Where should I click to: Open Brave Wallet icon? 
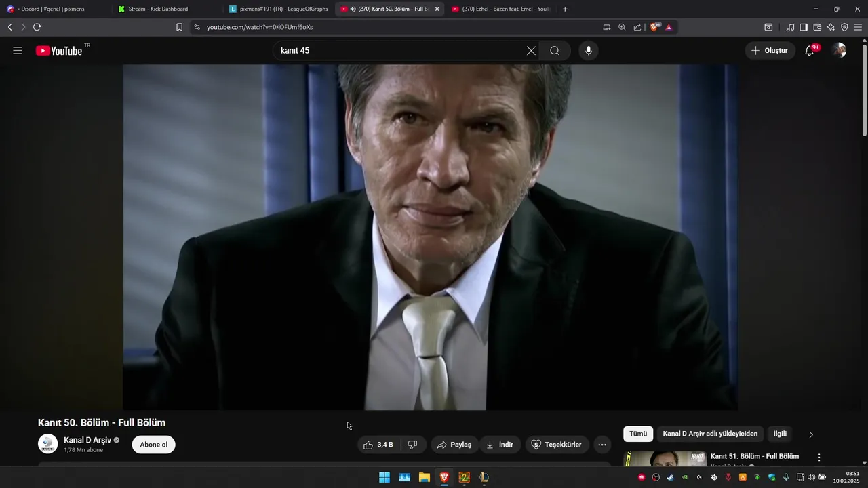click(x=817, y=27)
